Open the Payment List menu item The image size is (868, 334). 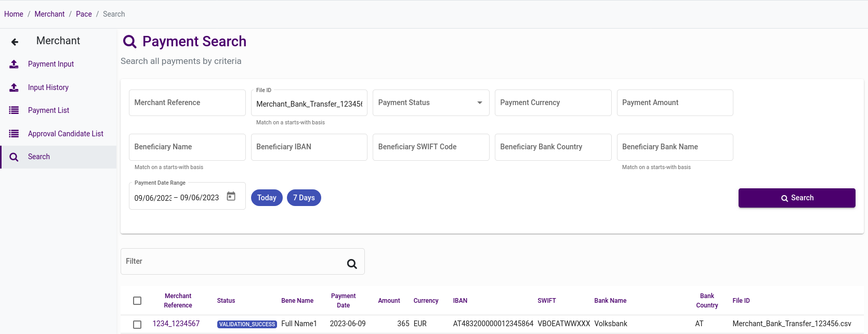(48, 110)
